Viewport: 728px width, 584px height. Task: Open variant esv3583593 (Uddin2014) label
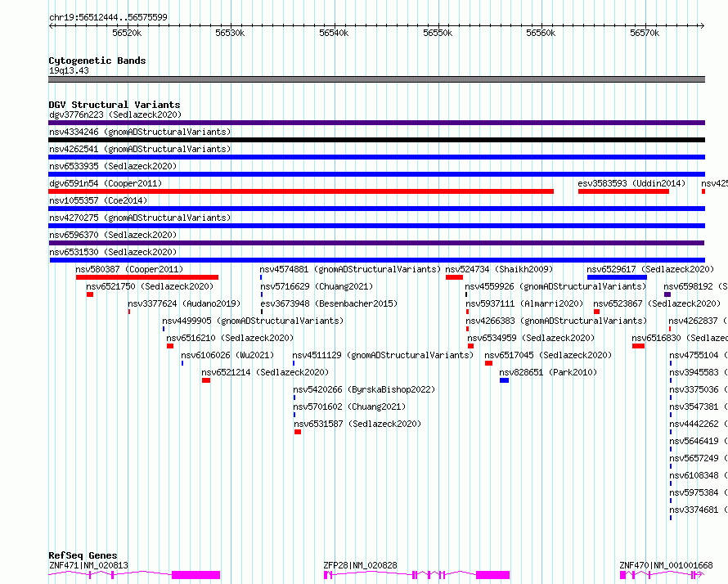point(631,183)
